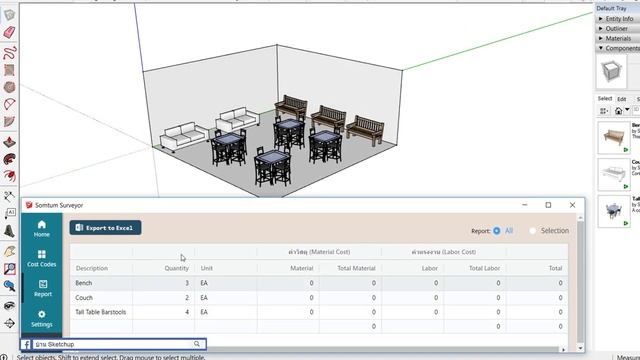Select the Zoom Window tool

point(9,268)
